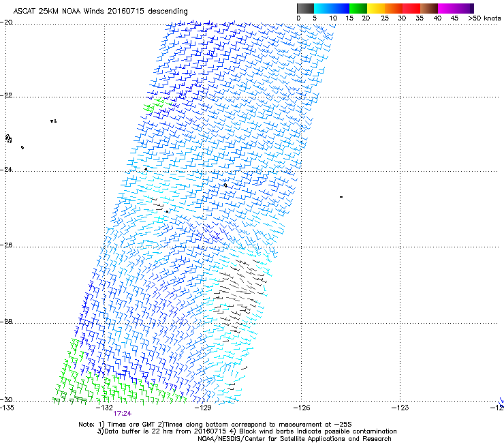504x443 pixels.
Task: Click the NOAA/NESDIS Center credit line
Action: (x=294, y=439)
